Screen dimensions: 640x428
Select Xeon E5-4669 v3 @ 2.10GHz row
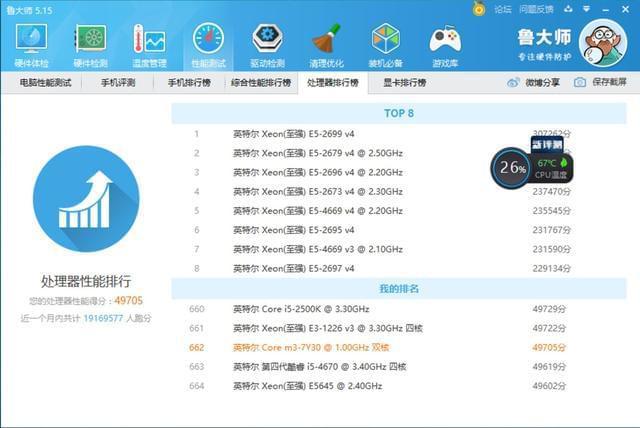coord(399,249)
